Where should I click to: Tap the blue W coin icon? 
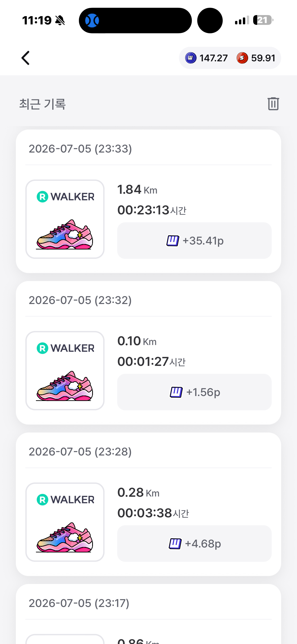coord(191,58)
